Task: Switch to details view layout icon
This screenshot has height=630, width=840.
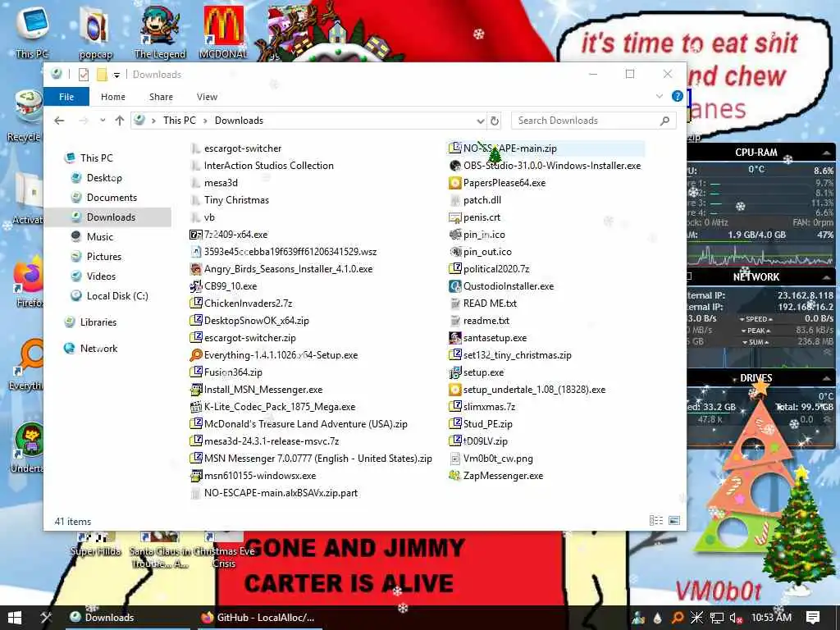Action: (656, 520)
